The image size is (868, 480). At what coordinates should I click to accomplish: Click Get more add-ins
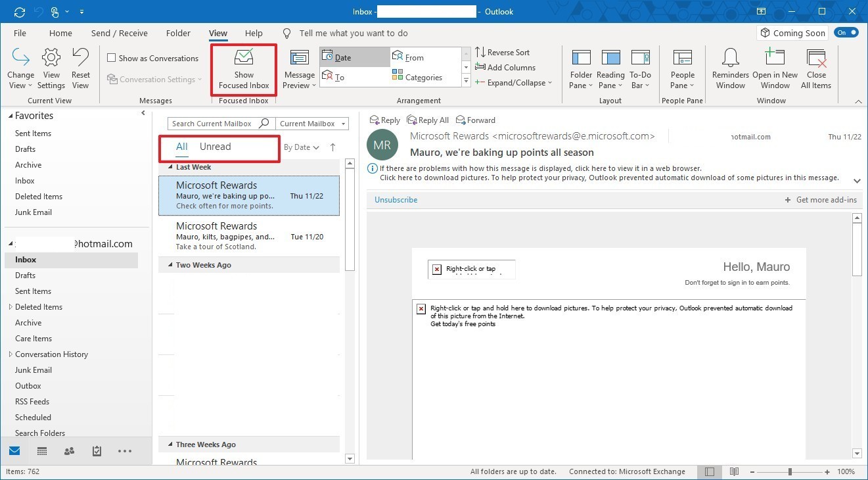click(x=821, y=200)
